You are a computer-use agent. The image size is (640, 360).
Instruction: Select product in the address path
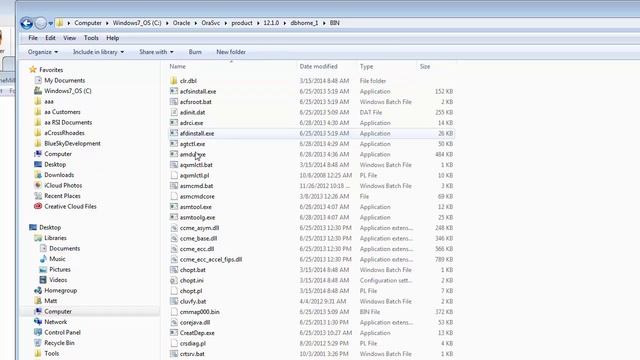pyautogui.click(x=242, y=23)
